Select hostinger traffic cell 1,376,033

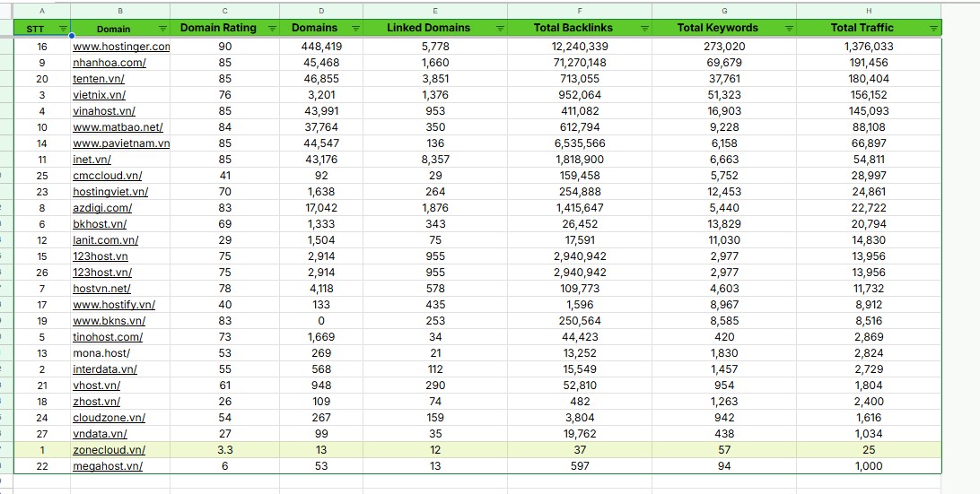point(869,47)
